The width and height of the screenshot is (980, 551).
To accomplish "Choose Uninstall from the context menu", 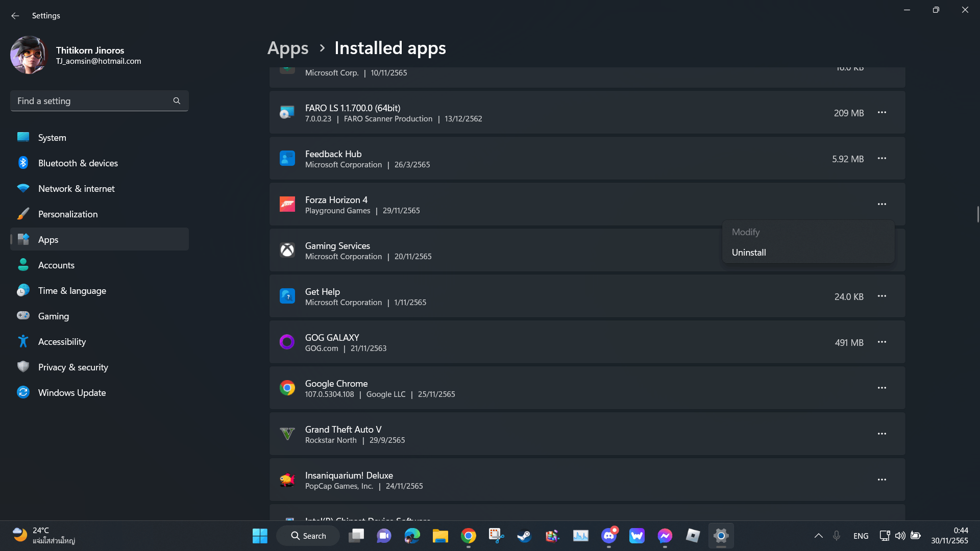I will [x=749, y=253].
